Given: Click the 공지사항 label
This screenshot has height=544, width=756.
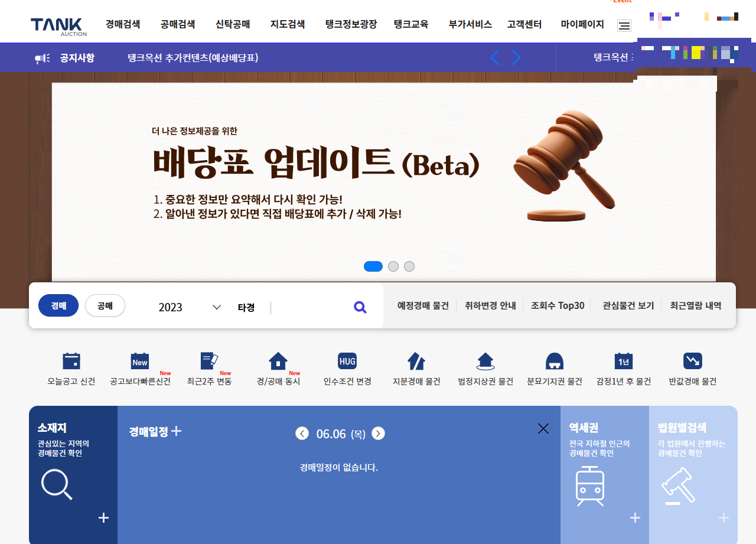Looking at the screenshot, I should click(x=77, y=58).
